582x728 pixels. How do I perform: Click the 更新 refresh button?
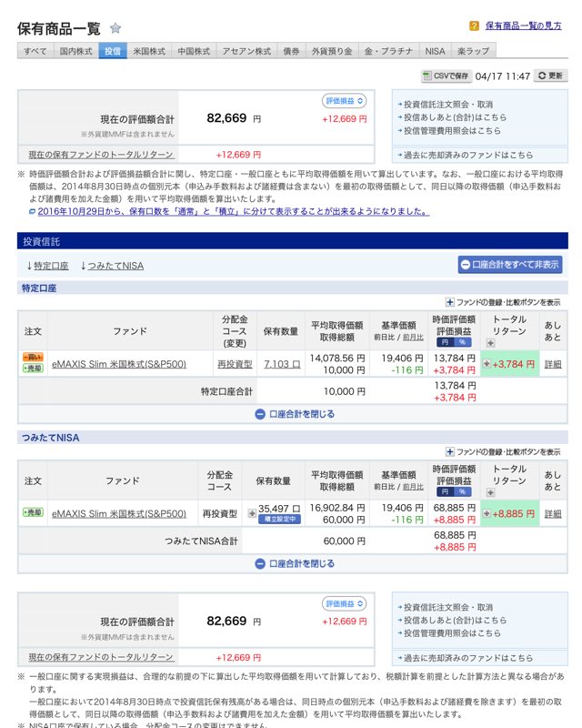click(550, 76)
